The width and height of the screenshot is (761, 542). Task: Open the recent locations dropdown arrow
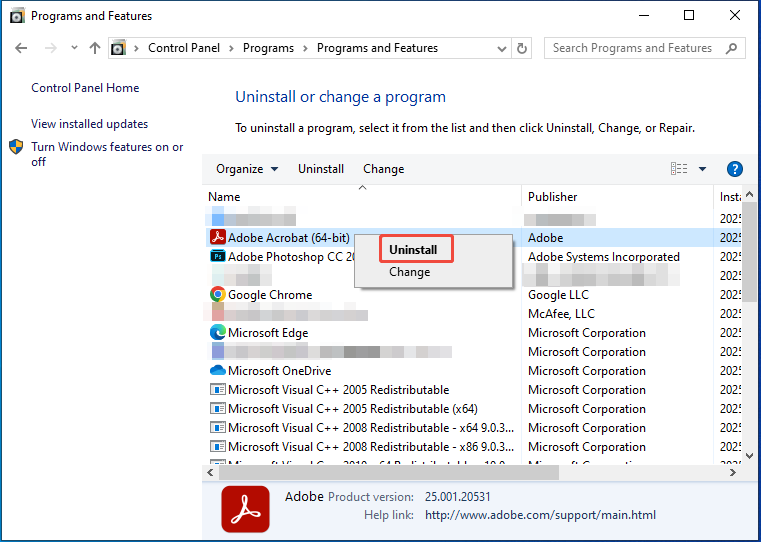(x=74, y=48)
